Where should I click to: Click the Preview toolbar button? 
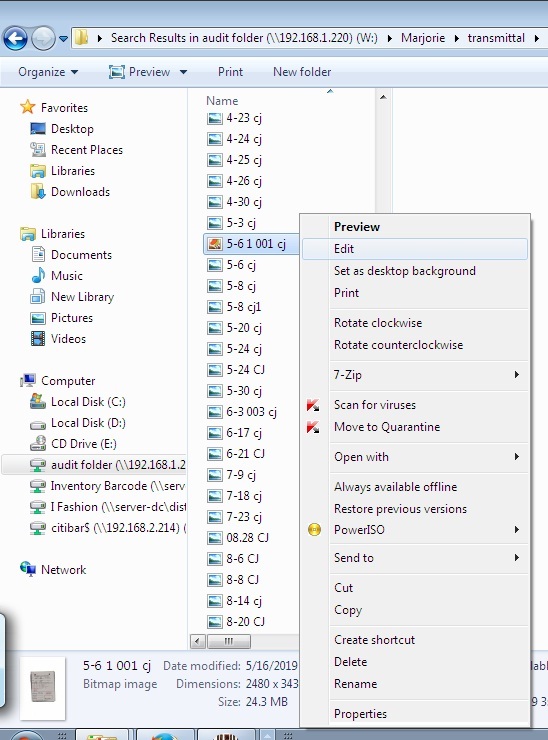[x=140, y=72]
